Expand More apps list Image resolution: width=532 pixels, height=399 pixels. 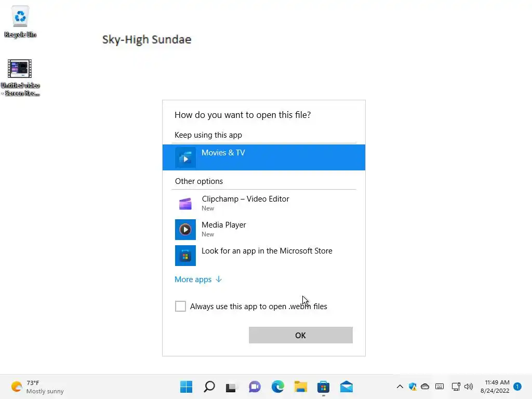tap(198, 279)
